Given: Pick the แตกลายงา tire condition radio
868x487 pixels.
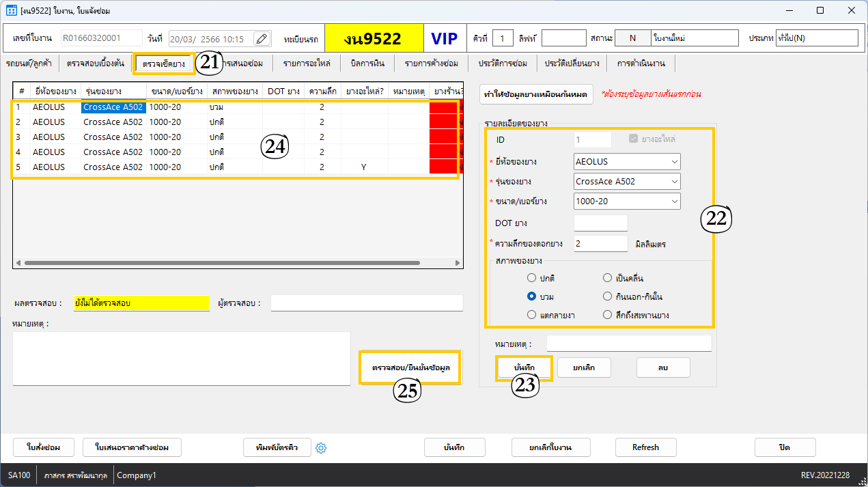Looking at the screenshot, I should pyautogui.click(x=532, y=315).
